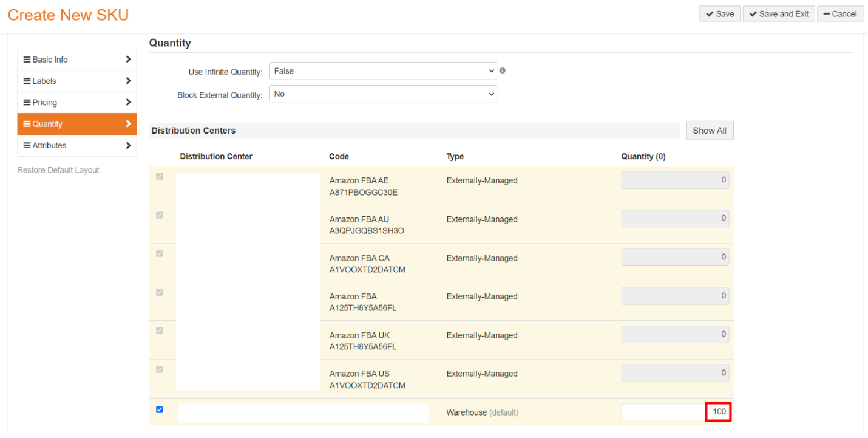Click the info icon beside Use Infinite Quantity
868x438 pixels.
502,70
